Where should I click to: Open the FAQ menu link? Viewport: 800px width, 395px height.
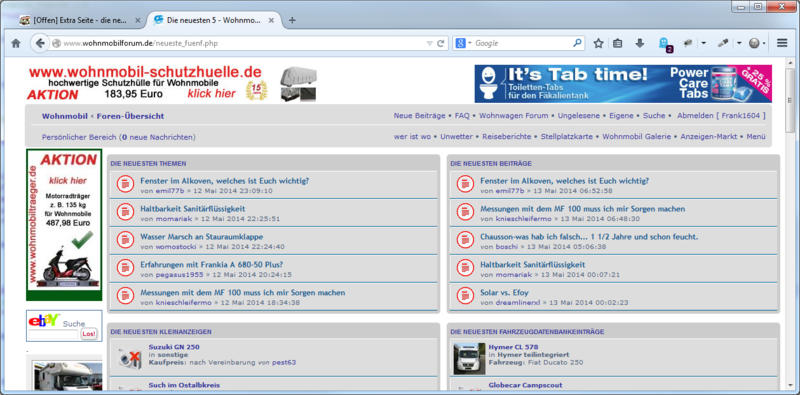[x=462, y=116]
